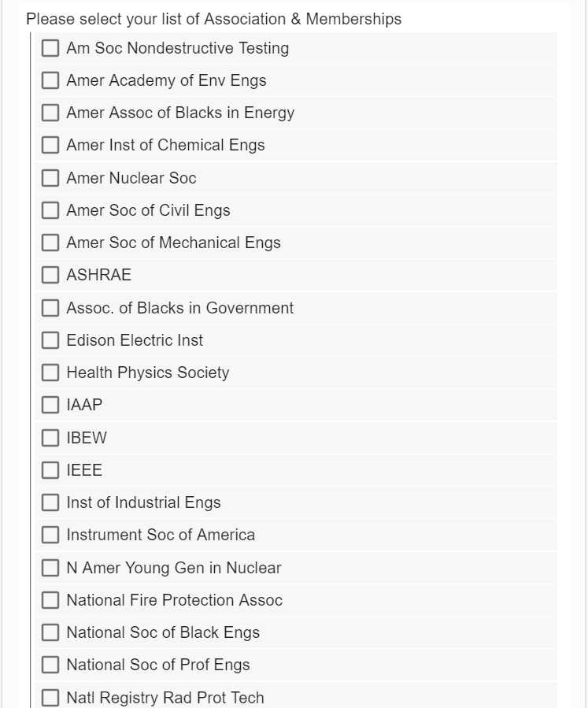Screen dimensions: 588x708
Task: Tick National Fire Protection Assoc checkbox
Action: 50,600
